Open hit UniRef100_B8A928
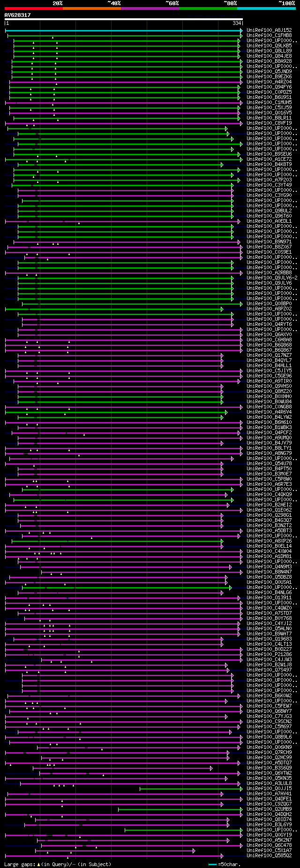The height and width of the screenshot is (868, 300). 269,61
